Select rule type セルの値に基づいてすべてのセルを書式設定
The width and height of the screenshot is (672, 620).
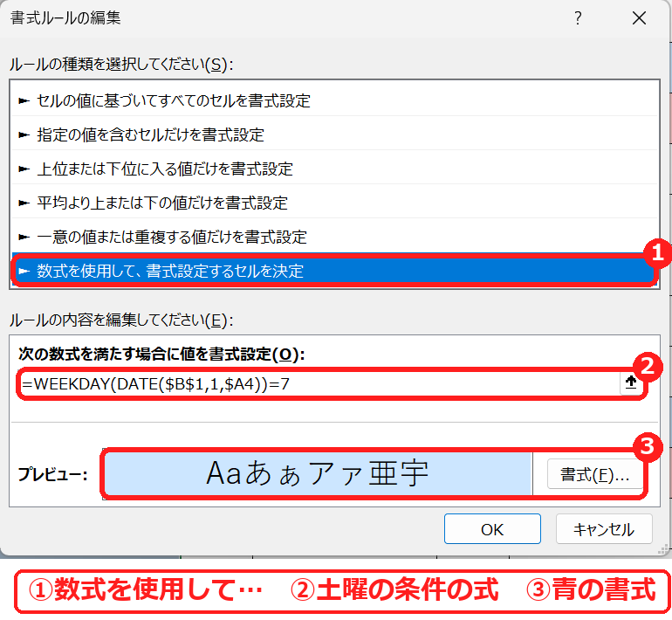click(334, 100)
